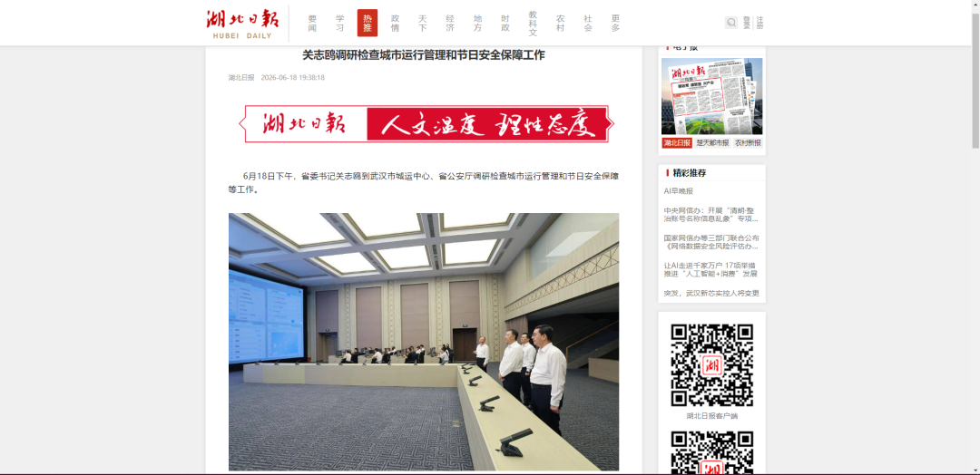Open the 让AI走进千家万户 recommended article

click(x=712, y=269)
